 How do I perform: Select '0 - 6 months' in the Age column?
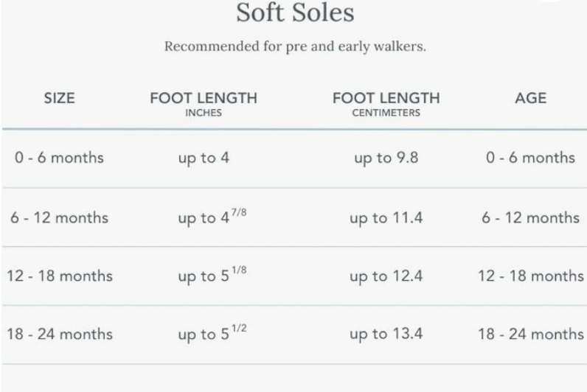click(x=530, y=158)
